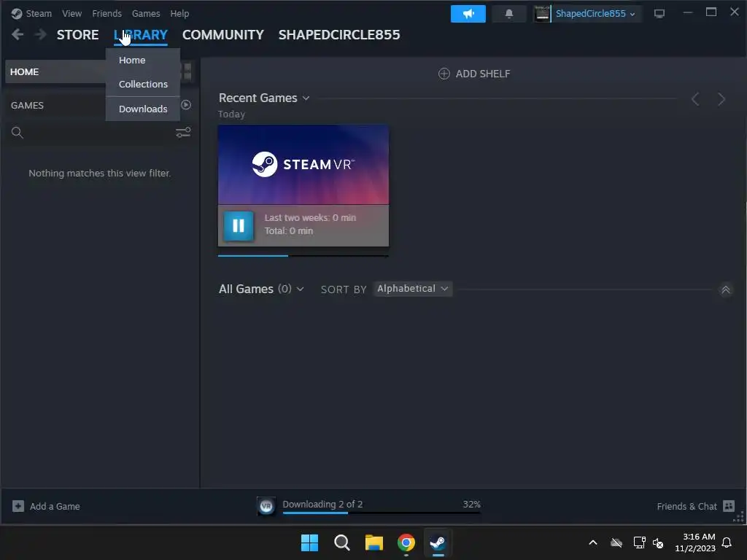Pause the SteamVR download

click(239, 226)
